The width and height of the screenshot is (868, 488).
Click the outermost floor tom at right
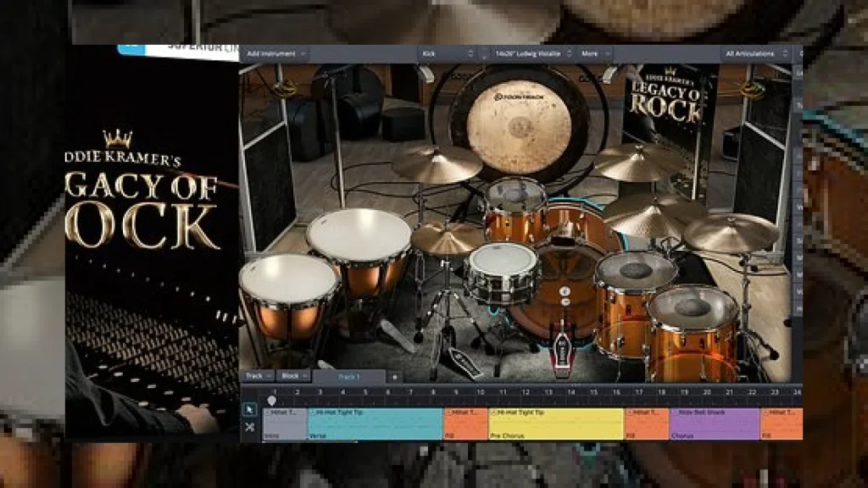693,332
